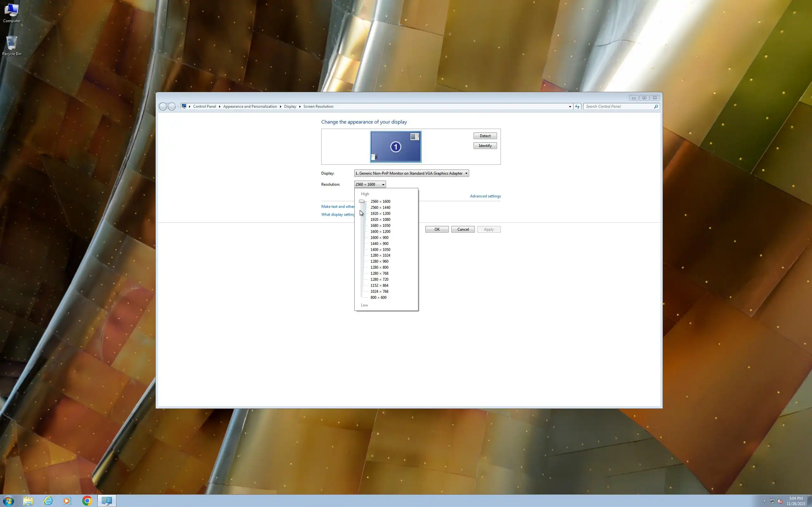This screenshot has height=507, width=812.
Task: Click the resolution slider thumb
Action: click(361, 201)
